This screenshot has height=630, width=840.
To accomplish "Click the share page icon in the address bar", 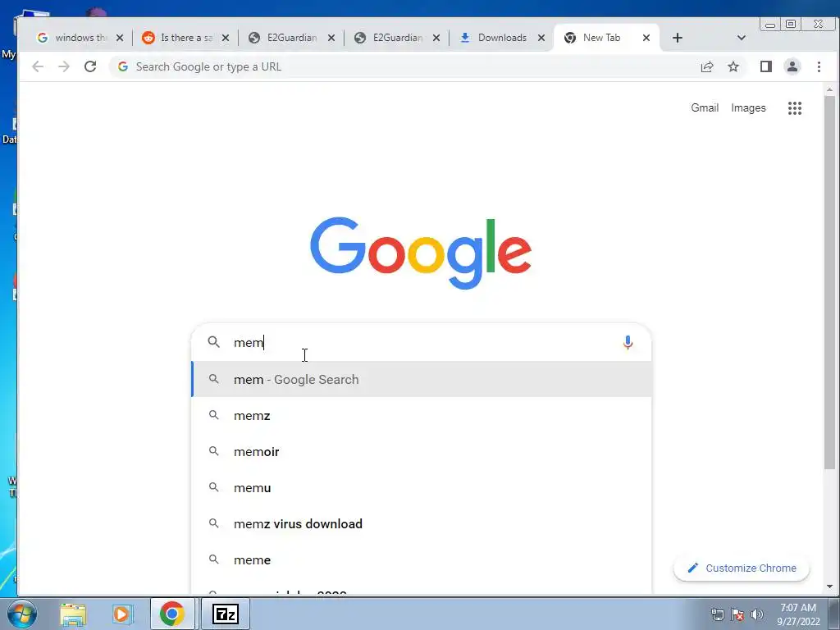I will 707,66.
